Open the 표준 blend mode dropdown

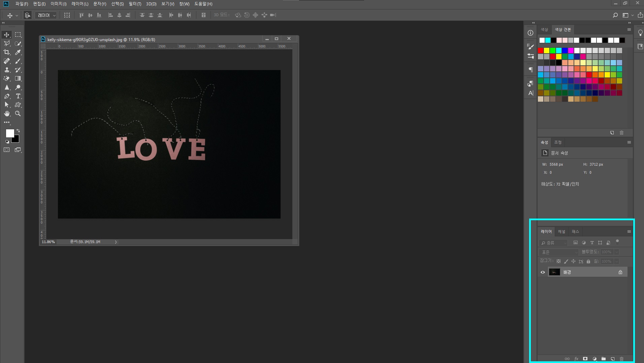point(558,252)
